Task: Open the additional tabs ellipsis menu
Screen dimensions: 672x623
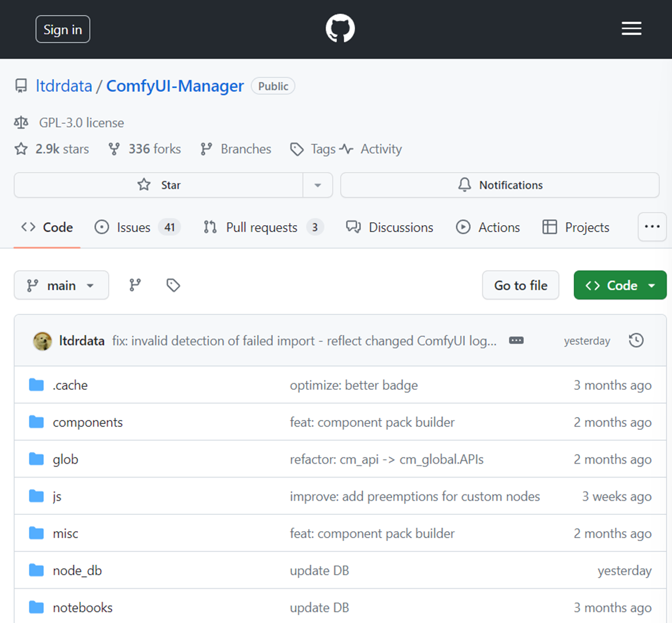Action: click(652, 227)
